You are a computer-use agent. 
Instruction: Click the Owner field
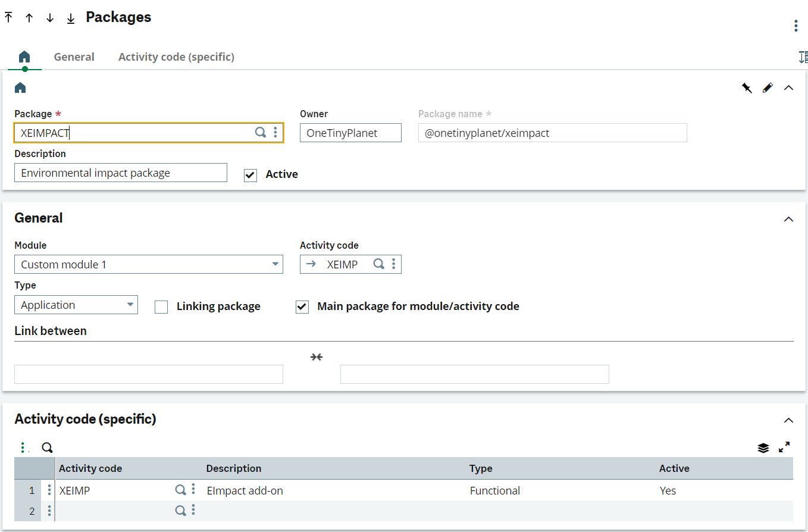point(350,133)
